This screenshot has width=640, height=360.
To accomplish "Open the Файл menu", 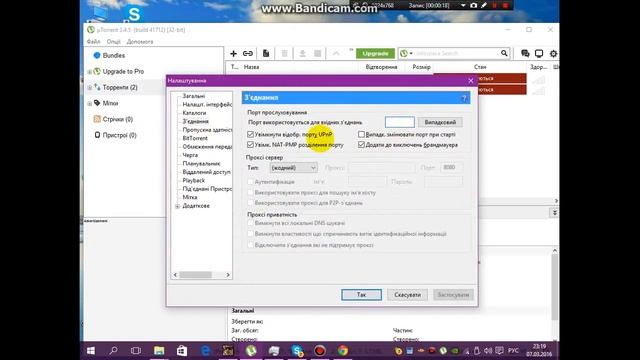I will pyautogui.click(x=93, y=42).
